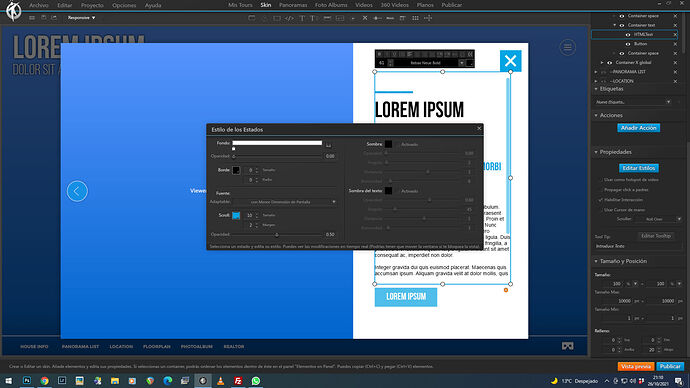Collapse the Propiedades section
The height and width of the screenshot is (388, 690).
[596, 152]
